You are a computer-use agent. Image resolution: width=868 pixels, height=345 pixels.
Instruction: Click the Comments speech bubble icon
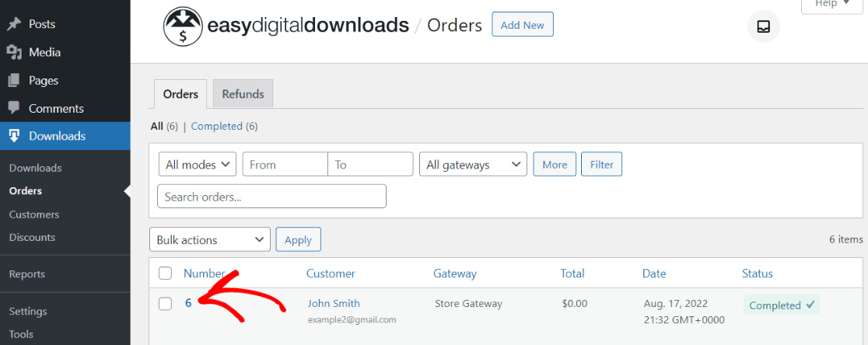click(x=14, y=109)
